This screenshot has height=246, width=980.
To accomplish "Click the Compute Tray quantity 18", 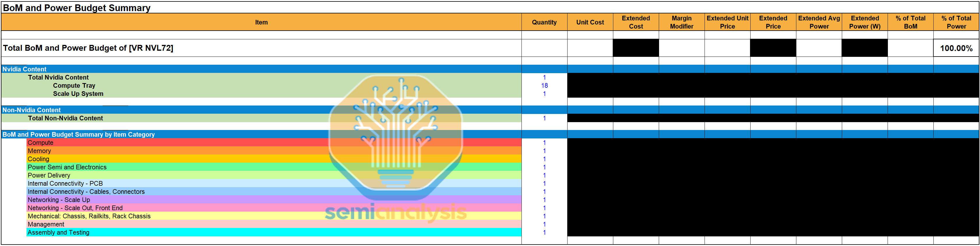I will pyautogui.click(x=544, y=86).
